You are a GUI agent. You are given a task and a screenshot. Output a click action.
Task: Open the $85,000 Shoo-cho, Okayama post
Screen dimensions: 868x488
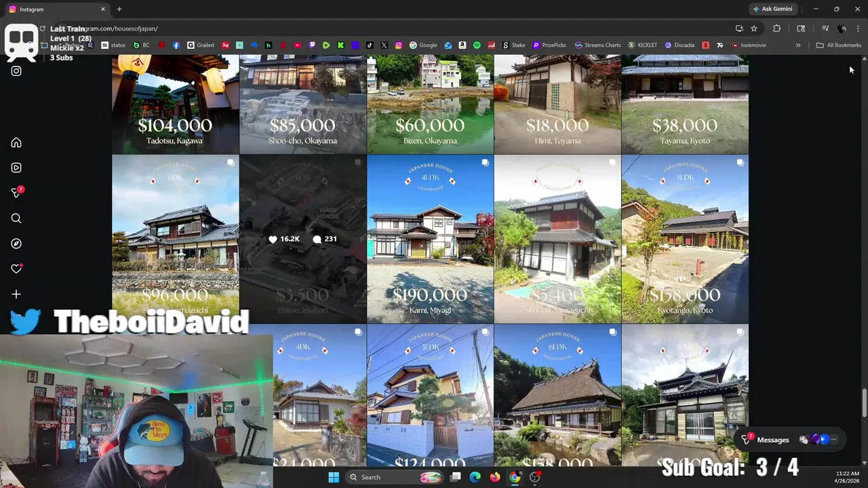point(302,104)
